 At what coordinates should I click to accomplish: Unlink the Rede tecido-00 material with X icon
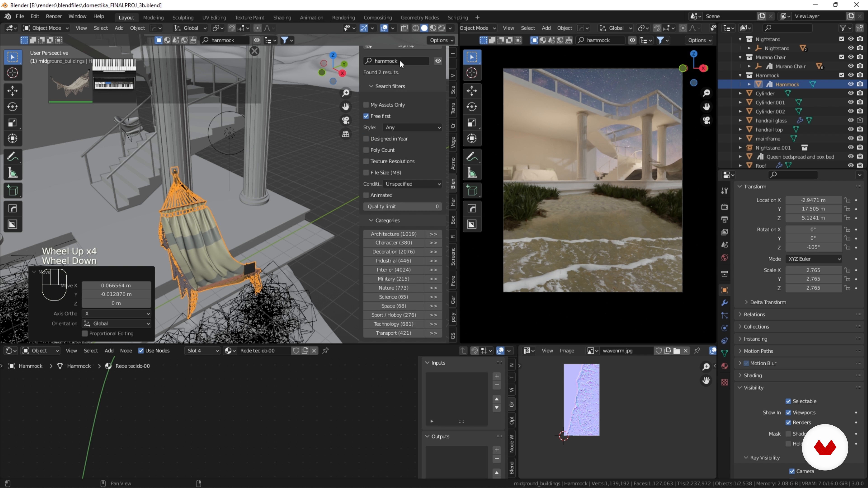point(314,351)
